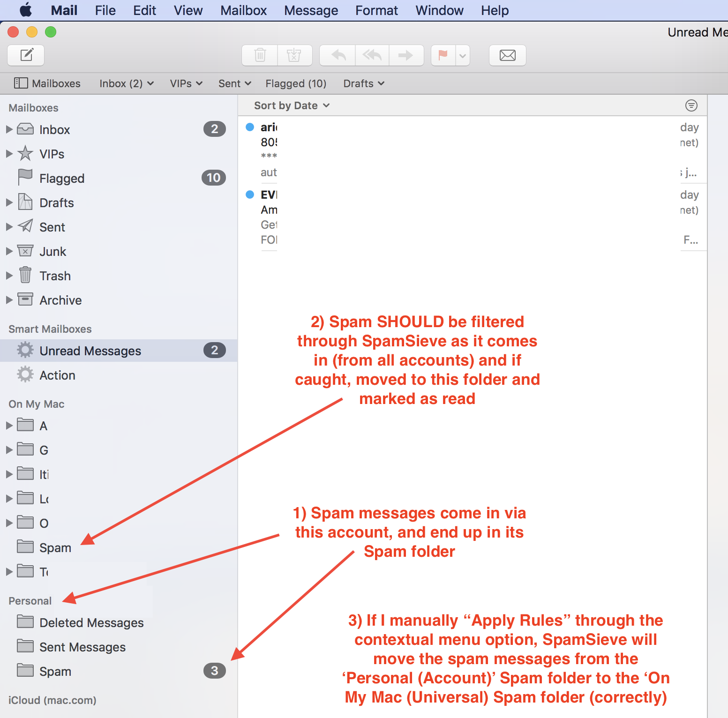Delete the selected message with trash button
728x718 pixels.
[260, 55]
